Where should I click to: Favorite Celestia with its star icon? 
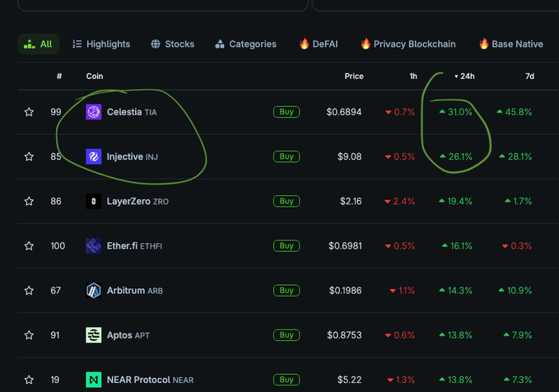(29, 112)
